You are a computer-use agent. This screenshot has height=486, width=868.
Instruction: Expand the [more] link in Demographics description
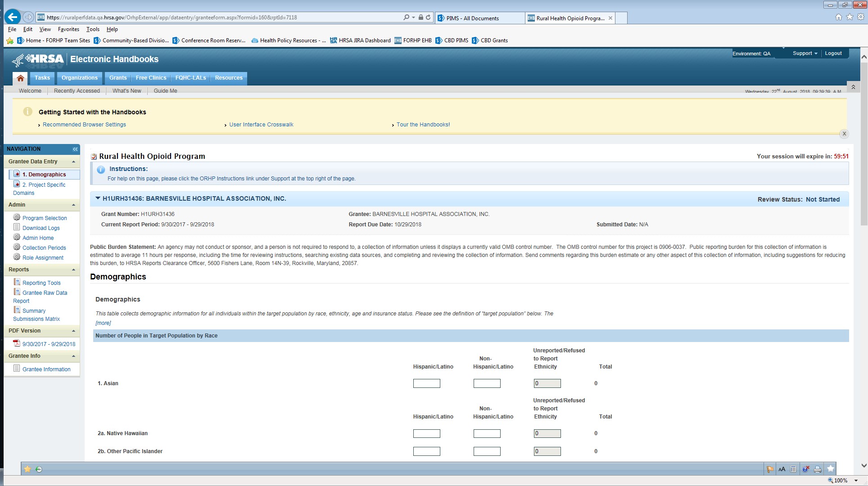coord(103,323)
